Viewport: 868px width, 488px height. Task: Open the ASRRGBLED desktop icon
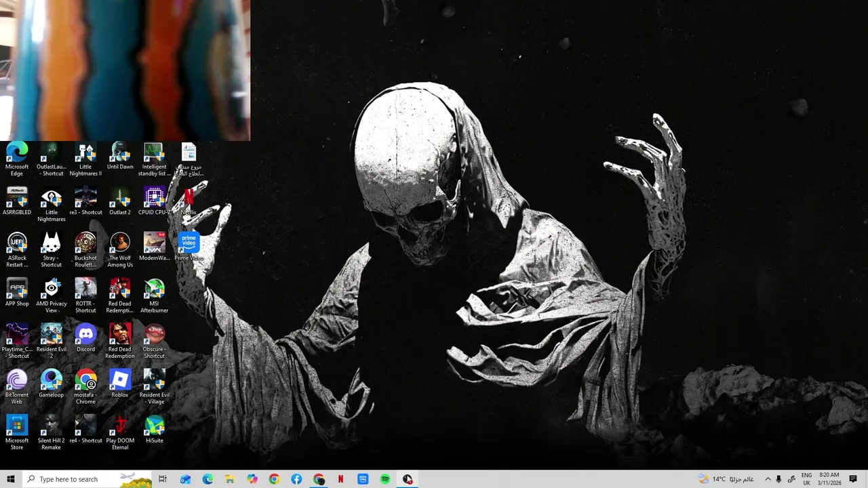(17, 201)
